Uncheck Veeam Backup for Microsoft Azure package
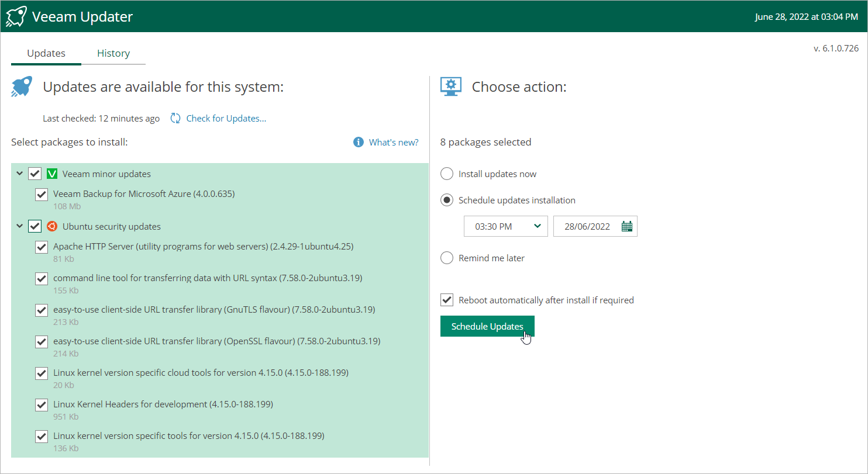Viewport: 868px width, 474px height. (x=42, y=194)
